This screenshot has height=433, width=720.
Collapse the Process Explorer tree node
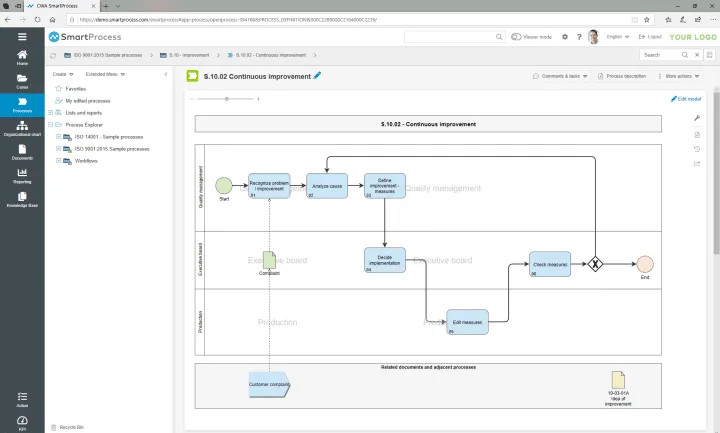click(51, 124)
